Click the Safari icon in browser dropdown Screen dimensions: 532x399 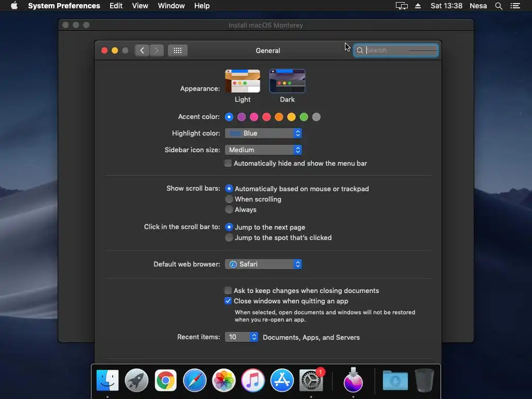(x=233, y=264)
